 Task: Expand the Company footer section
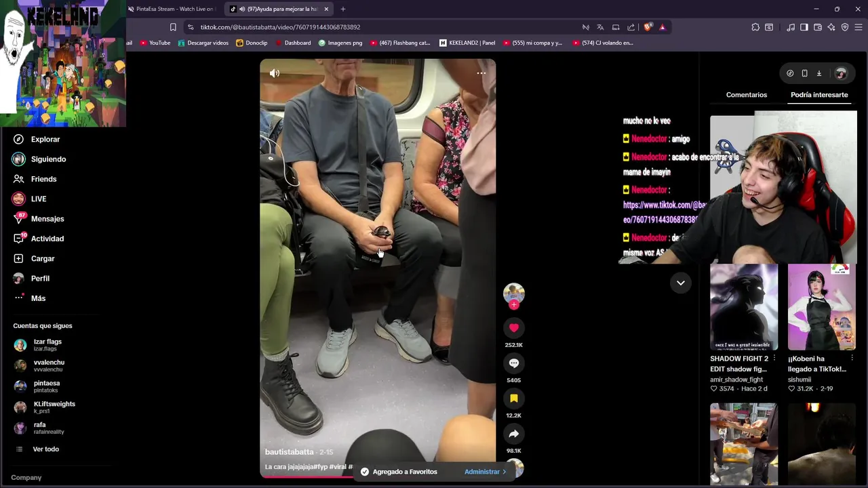tap(26, 477)
